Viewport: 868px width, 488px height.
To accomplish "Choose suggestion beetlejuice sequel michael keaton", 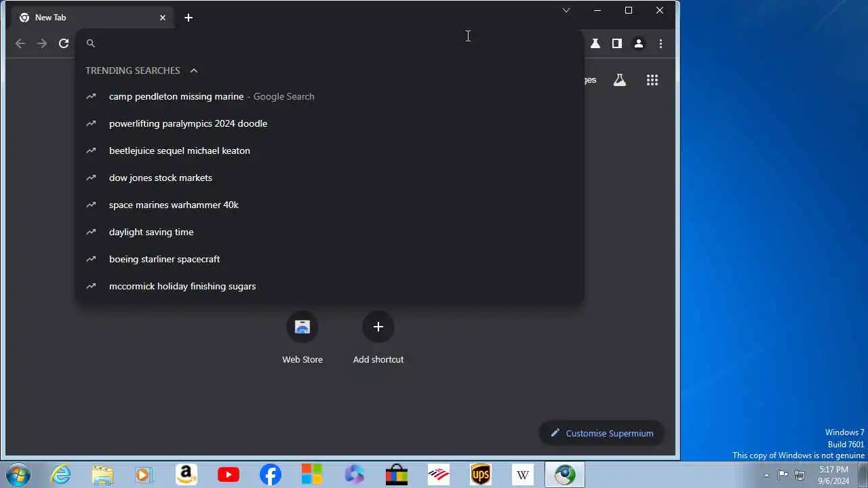I will coord(330,150).
